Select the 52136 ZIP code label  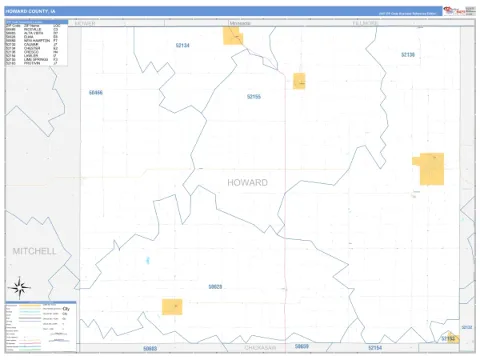tap(408, 55)
